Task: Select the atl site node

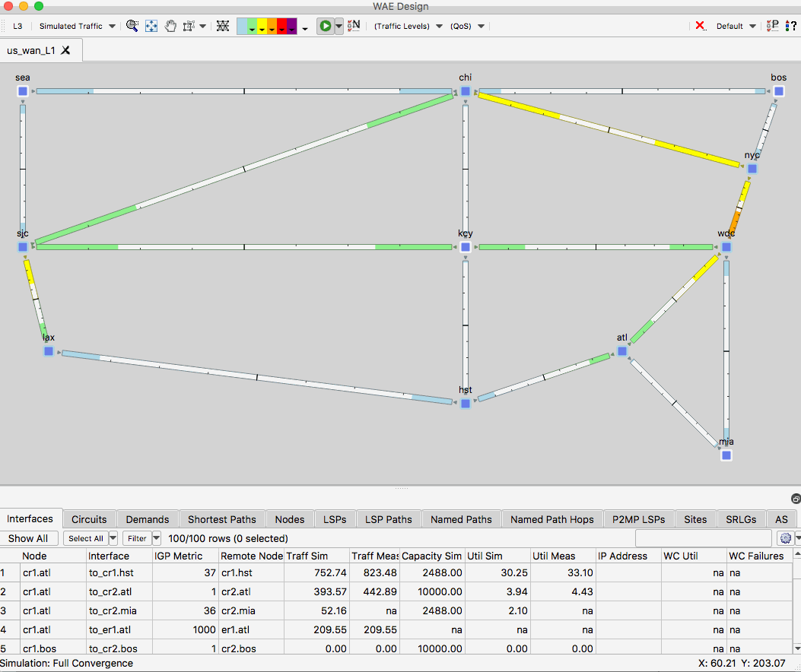Action: (x=621, y=351)
